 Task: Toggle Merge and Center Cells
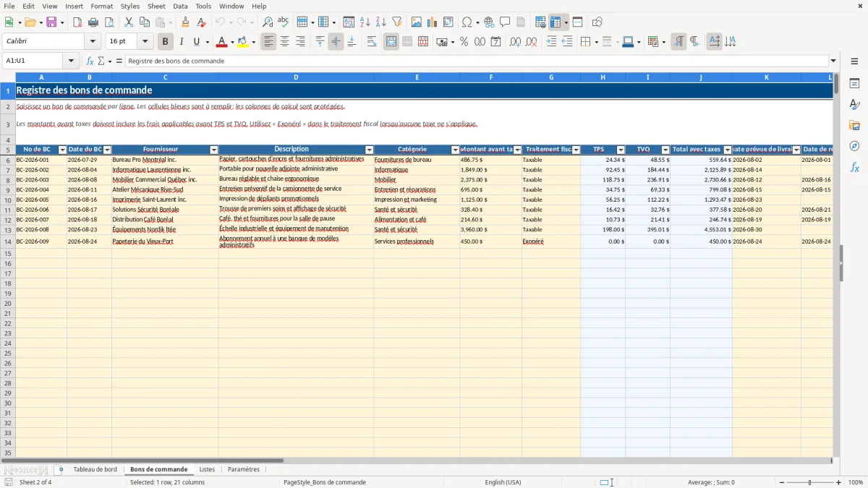pyautogui.click(x=391, y=42)
